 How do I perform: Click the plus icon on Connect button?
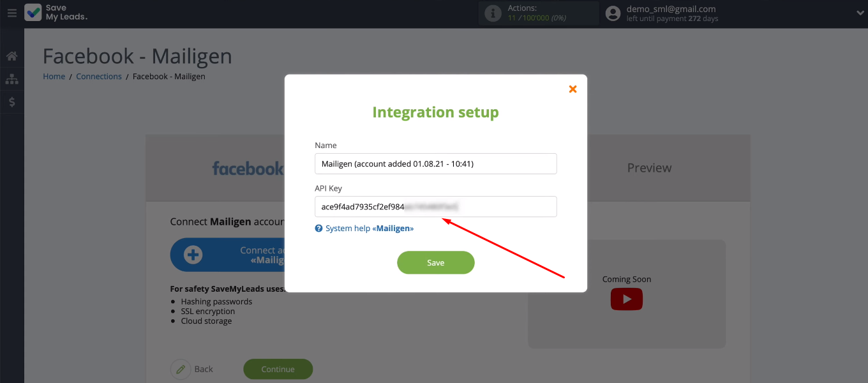click(193, 255)
